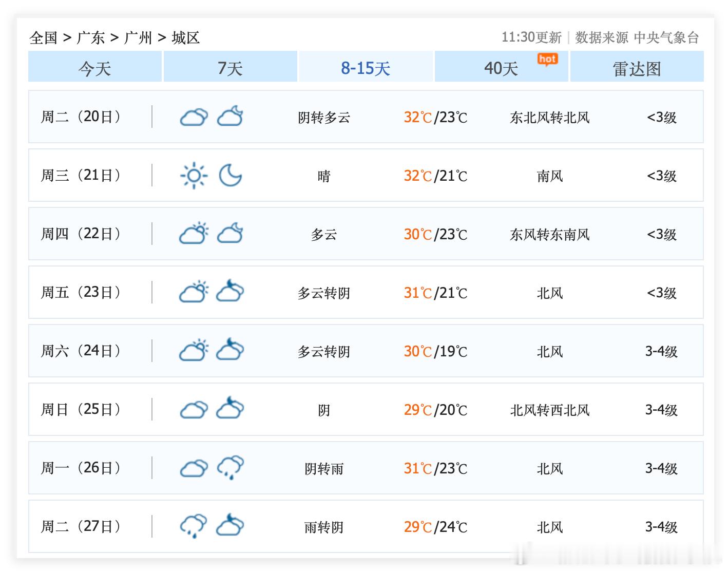Click the 雨转阴 weather description
Viewport: 728px width, 572px height.
pos(324,527)
